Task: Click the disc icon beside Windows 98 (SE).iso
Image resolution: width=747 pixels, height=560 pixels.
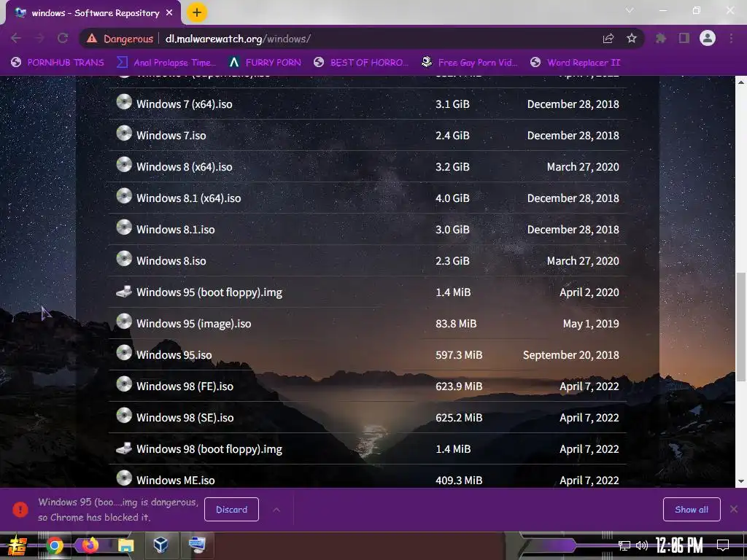Action: tap(124, 416)
